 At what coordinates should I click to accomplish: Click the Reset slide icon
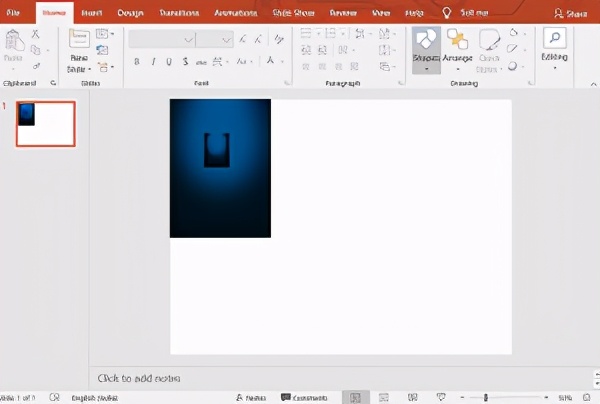pos(102,50)
